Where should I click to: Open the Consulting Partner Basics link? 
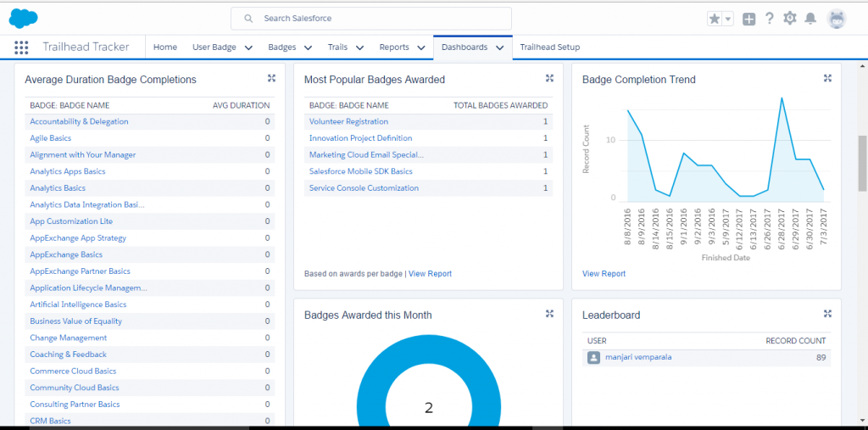pos(75,404)
